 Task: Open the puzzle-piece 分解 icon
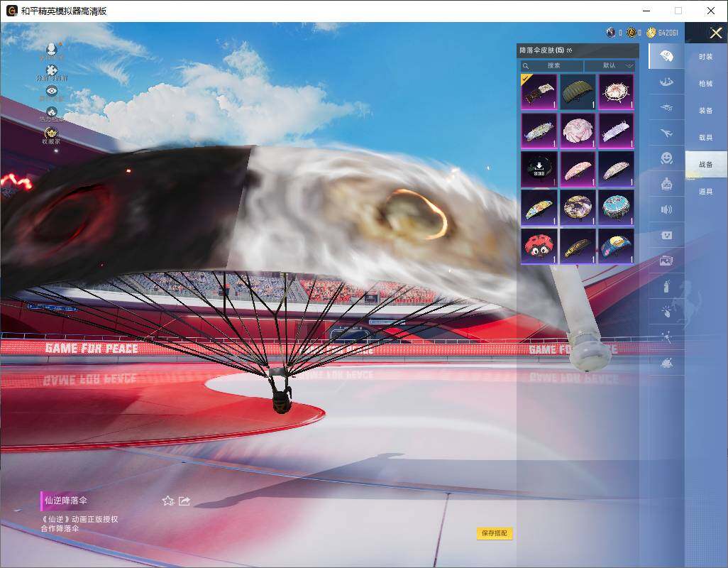pos(52,70)
